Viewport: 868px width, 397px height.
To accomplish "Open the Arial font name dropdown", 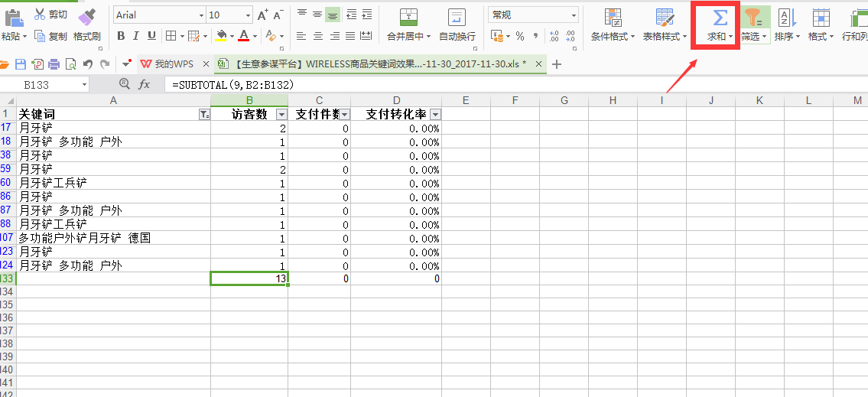I will (201, 15).
